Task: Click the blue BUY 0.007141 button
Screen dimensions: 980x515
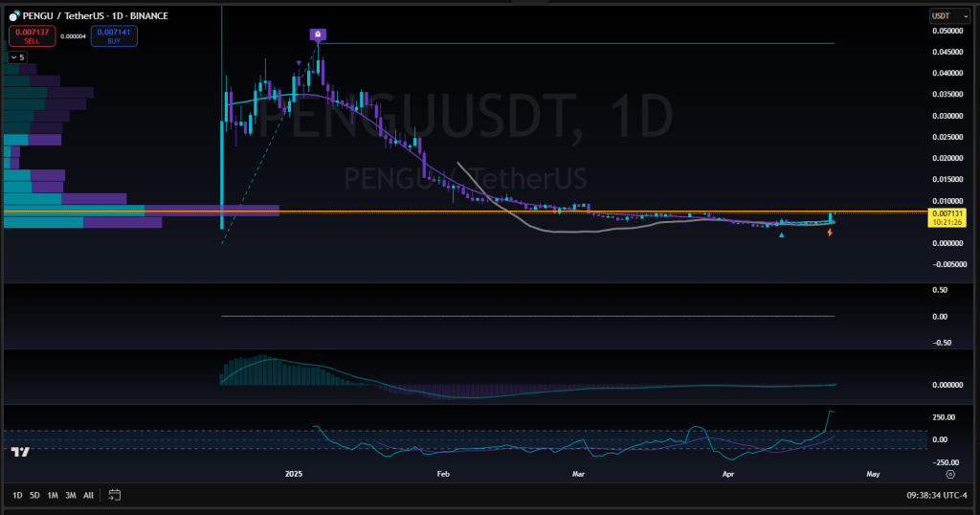Action: (114, 36)
